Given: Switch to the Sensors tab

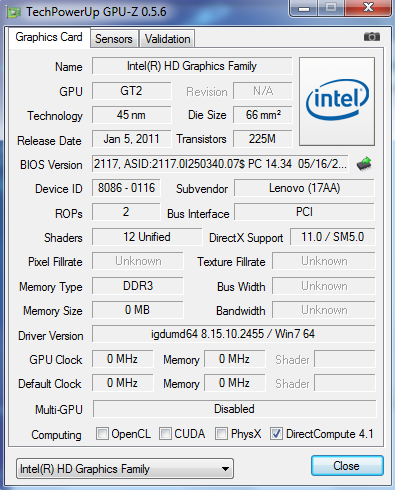Looking at the screenshot, I should [x=114, y=39].
